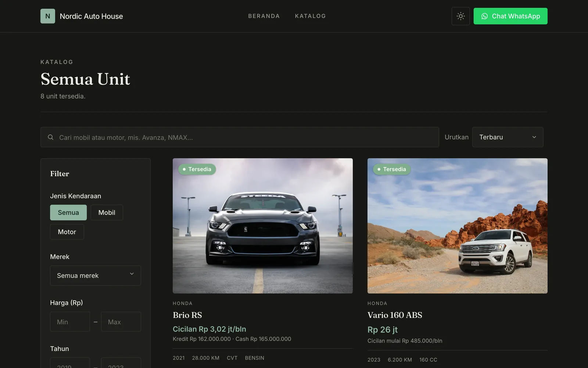Click the white SUV listing photo
This screenshot has width=588, height=368.
pos(458,226)
